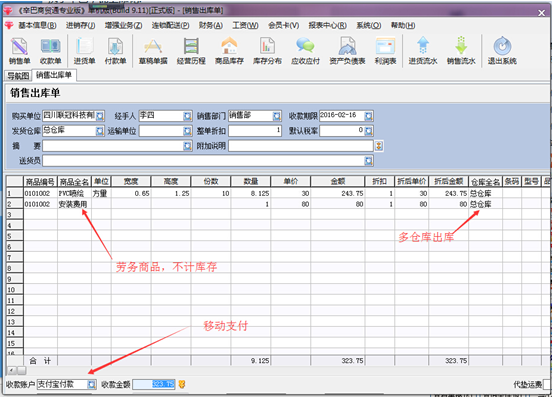
Task: Open the 利润表 toolbar icon
Action: click(x=385, y=51)
